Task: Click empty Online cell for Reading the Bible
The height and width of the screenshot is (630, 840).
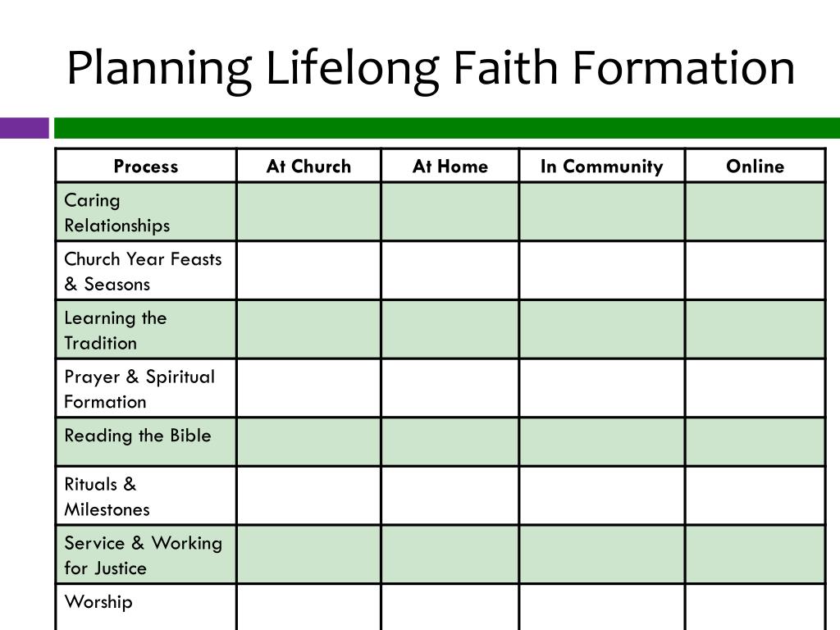Action: [x=755, y=442]
